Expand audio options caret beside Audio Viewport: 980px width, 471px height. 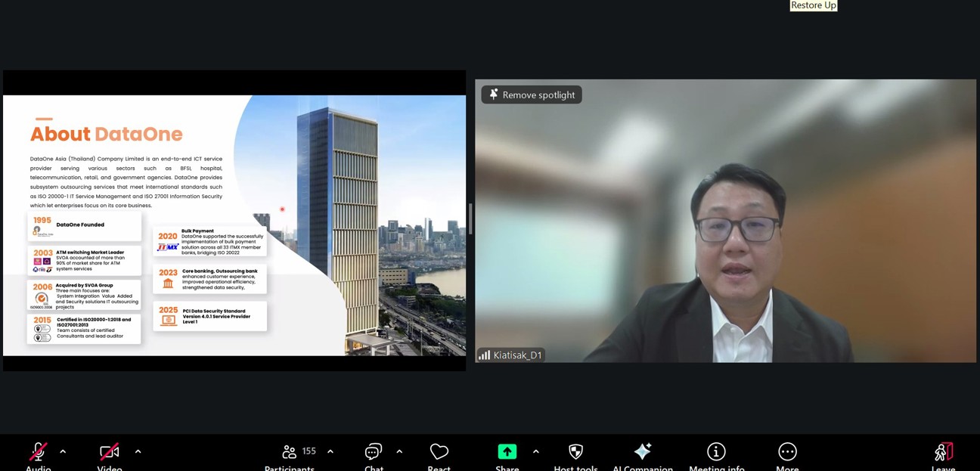pos(63,451)
